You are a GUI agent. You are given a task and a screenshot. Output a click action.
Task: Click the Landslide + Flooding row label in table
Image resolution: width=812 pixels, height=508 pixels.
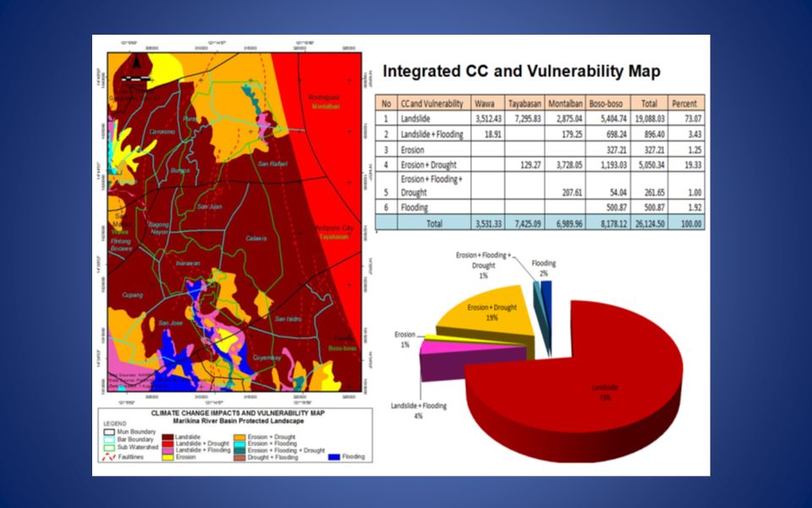432,135
